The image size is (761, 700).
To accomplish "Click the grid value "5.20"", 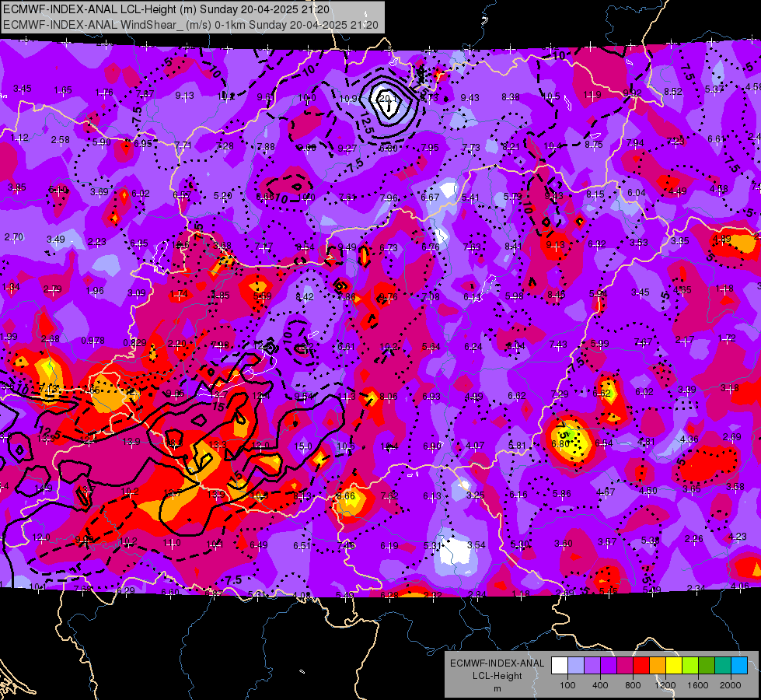I will tap(223, 196).
